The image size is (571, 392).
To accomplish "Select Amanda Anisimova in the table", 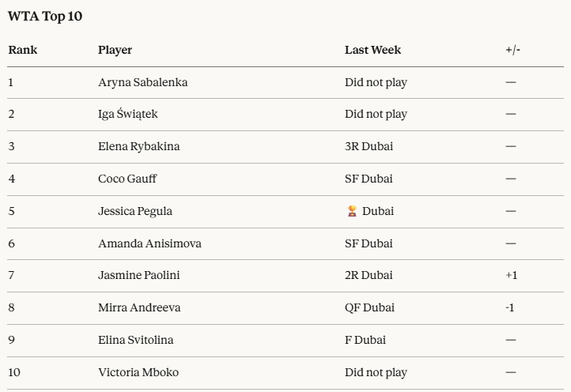I will pyautogui.click(x=149, y=243).
